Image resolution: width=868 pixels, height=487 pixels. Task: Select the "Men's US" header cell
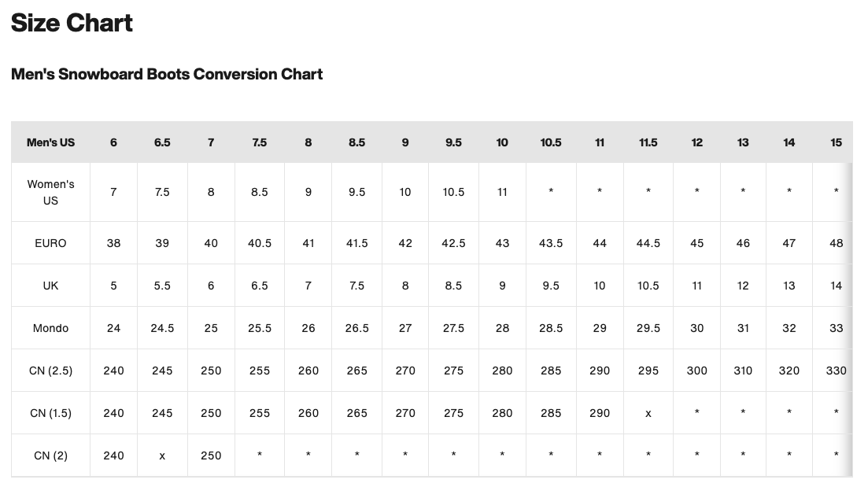point(50,142)
